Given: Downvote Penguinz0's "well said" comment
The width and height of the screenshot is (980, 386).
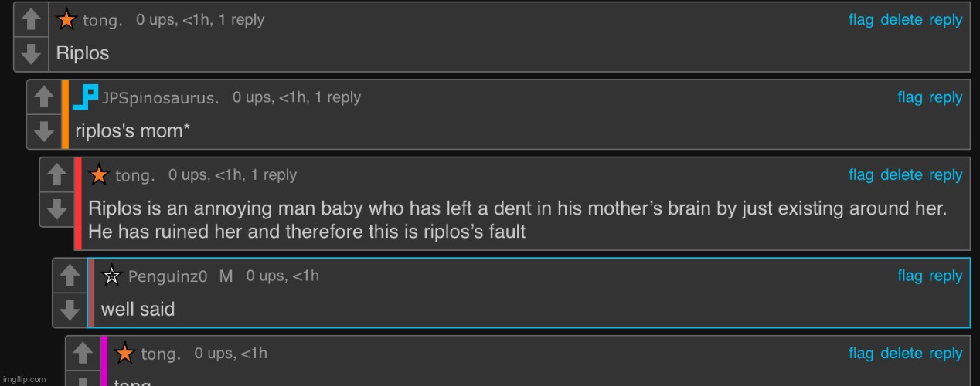Looking at the screenshot, I should [70, 310].
